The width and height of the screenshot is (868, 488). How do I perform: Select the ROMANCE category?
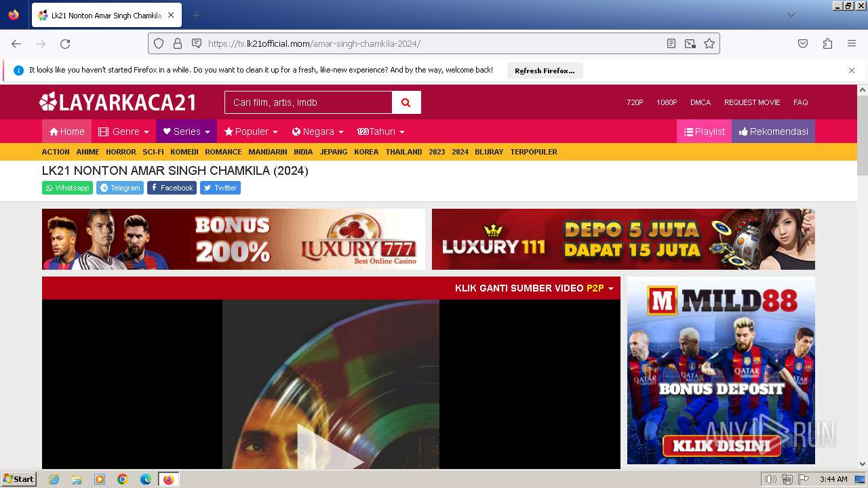[x=223, y=152]
